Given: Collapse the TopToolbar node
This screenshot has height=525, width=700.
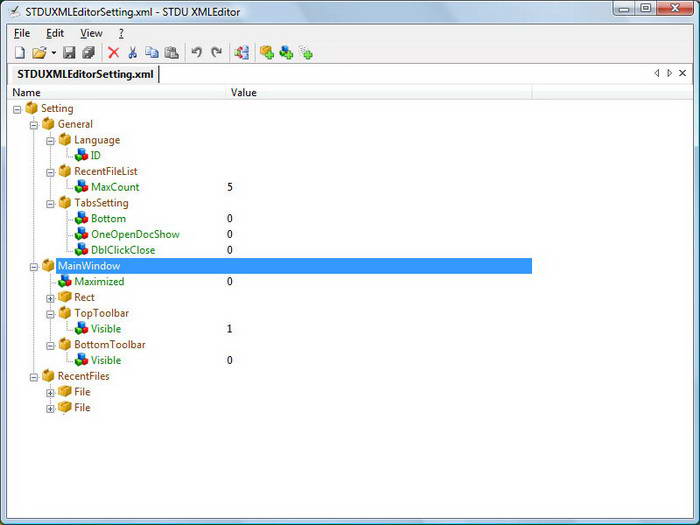Looking at the screenshot, I should click(x=50, y=314).
